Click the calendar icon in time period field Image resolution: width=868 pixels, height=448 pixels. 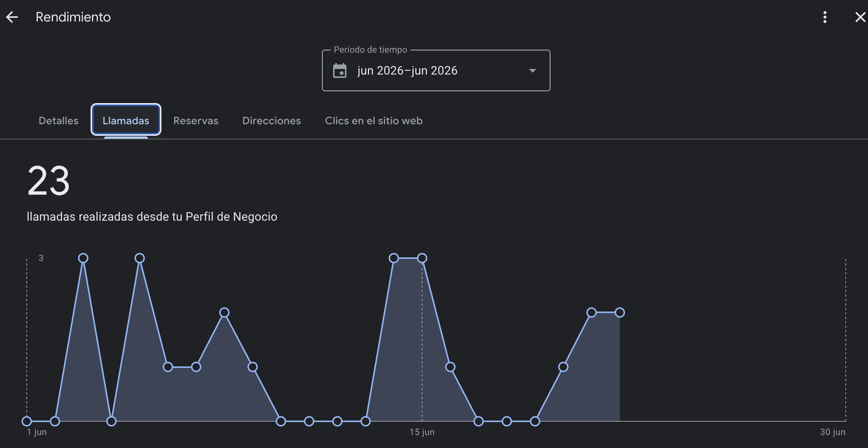340,70
